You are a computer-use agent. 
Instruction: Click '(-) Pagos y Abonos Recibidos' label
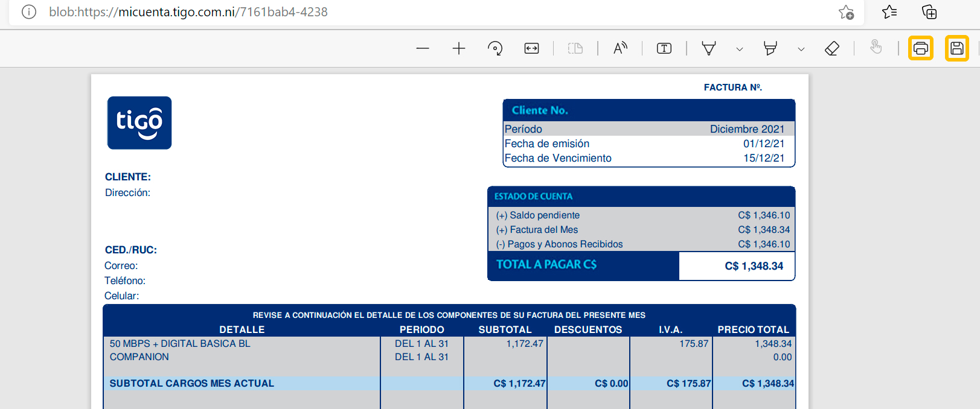(x=559, y=244)
